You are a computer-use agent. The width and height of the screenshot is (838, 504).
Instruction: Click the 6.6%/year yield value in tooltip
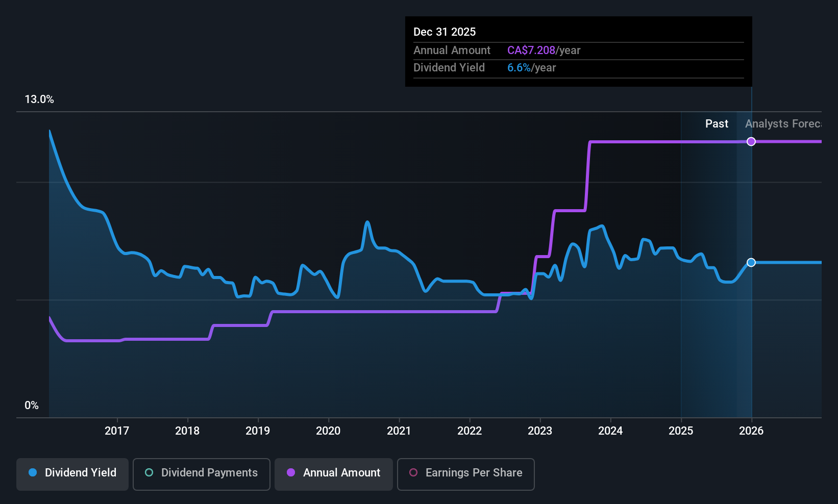pos(531,68)
